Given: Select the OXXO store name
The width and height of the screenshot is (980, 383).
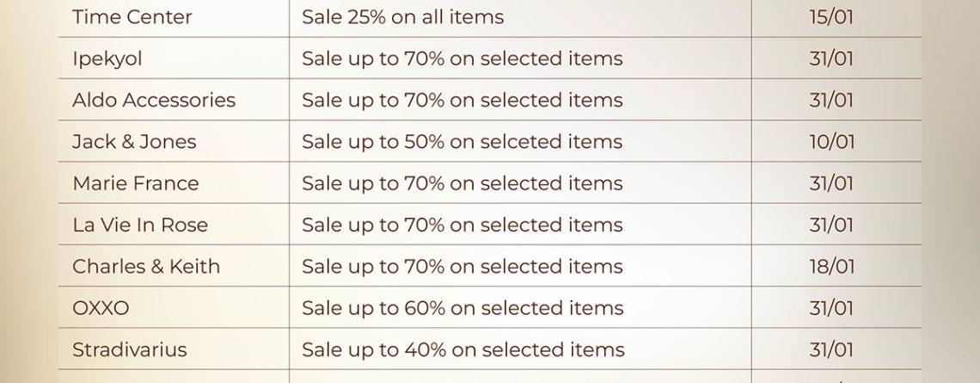Looking at the screenshot, I should pos(101,308).
